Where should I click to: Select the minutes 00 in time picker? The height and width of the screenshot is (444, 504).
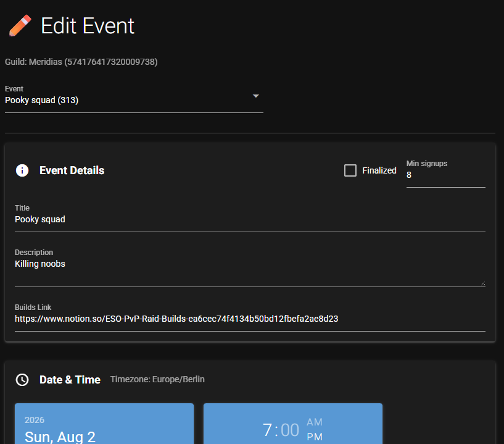tap(290, 430)
